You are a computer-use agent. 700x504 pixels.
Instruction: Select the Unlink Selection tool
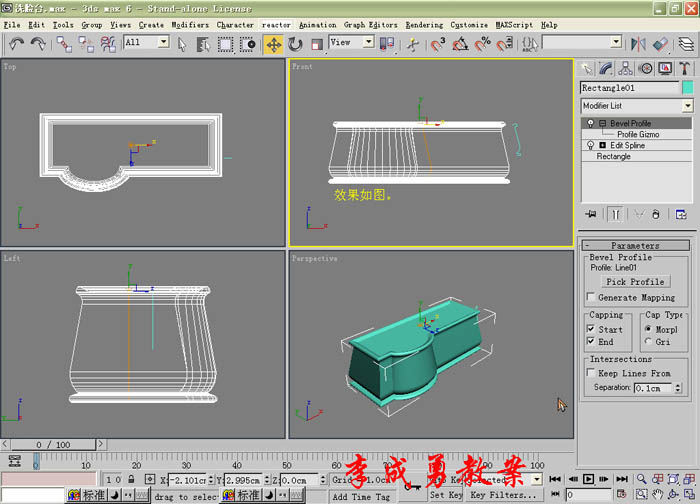(x=86, y=44)
